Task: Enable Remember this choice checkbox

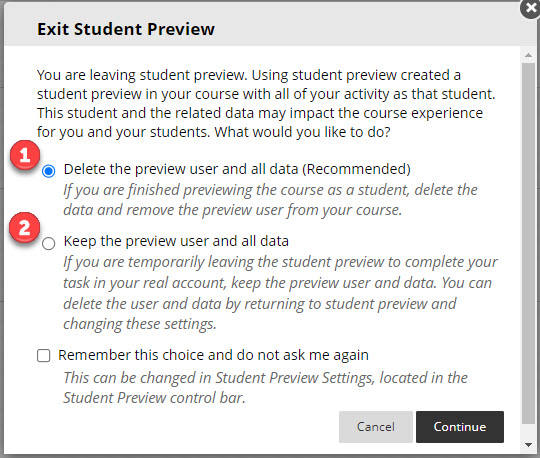Action: tap(43, 355)
